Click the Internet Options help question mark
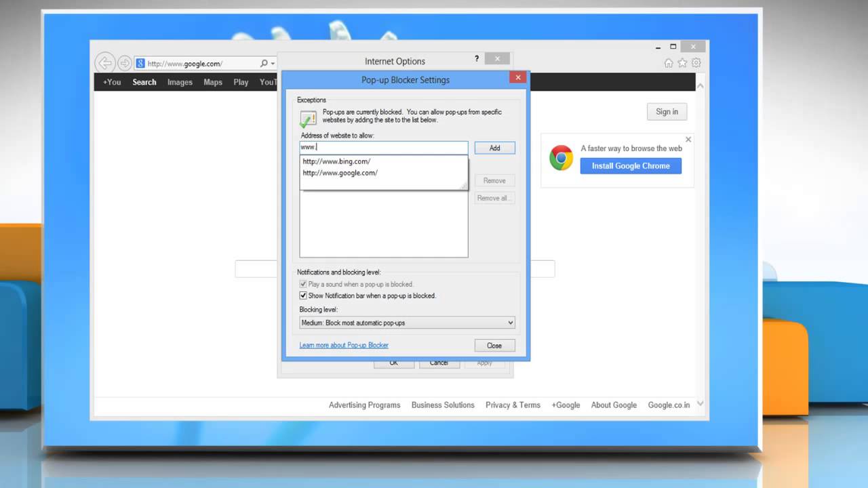This screenshot has width=868, height=488. point(477,59)
